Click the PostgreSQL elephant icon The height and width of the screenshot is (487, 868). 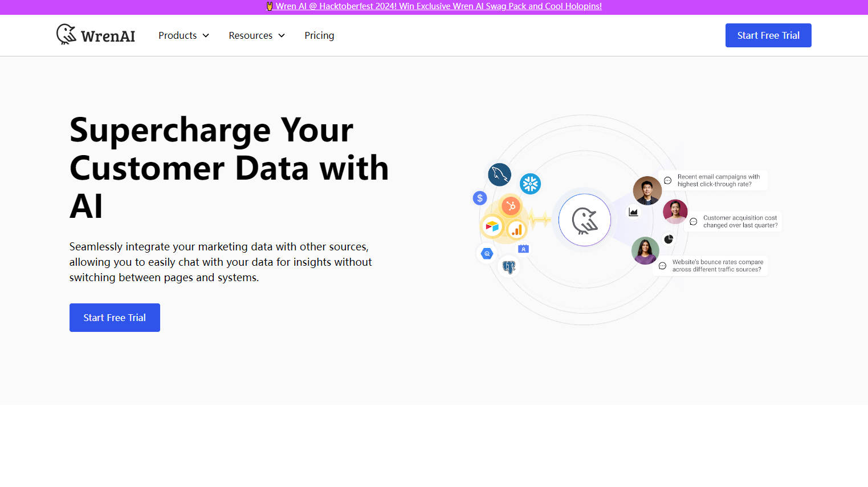click(x=509, y=266)
